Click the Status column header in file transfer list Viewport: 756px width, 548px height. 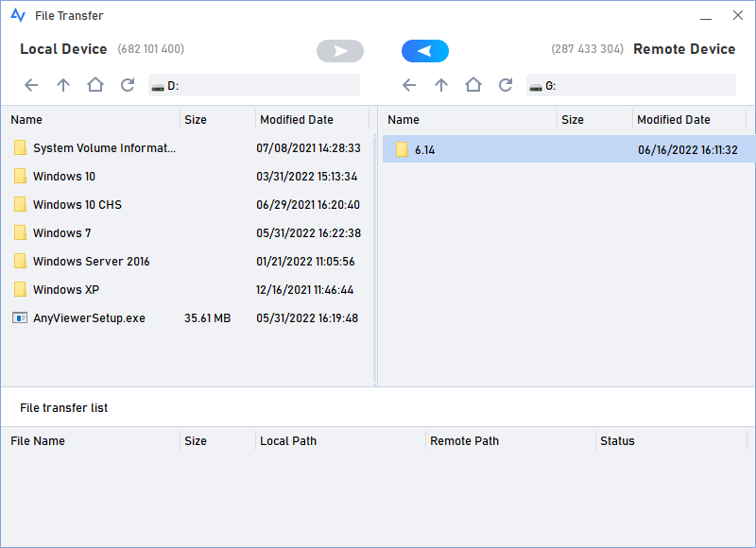click(x=617, y=440)
